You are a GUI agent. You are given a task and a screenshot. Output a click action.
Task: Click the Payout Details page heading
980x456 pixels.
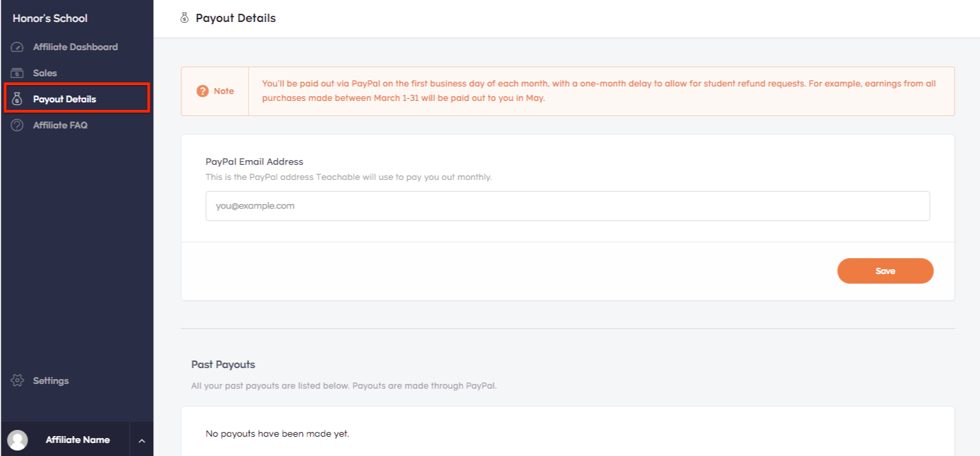pyautogui.click(x=236, y=19)
